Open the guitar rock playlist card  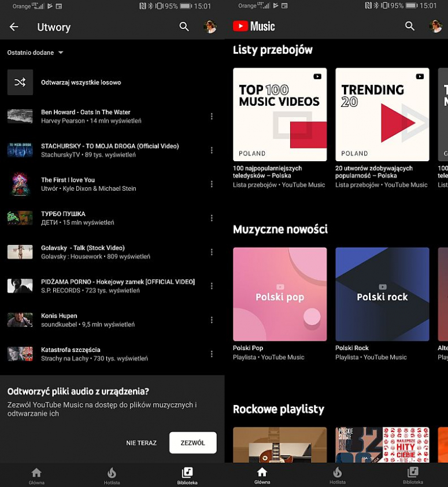[x=280, y=445]
